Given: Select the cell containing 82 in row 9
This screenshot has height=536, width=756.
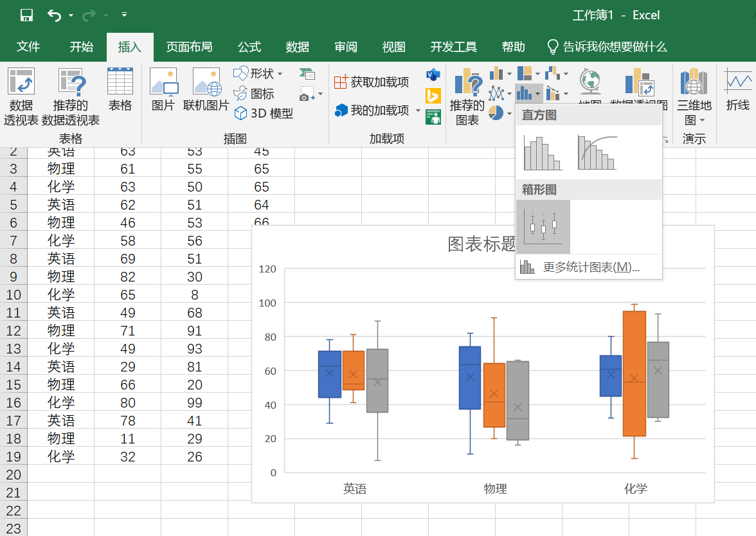Looking at the screenshot, I should pyautogui.click(x=128, y=276).
